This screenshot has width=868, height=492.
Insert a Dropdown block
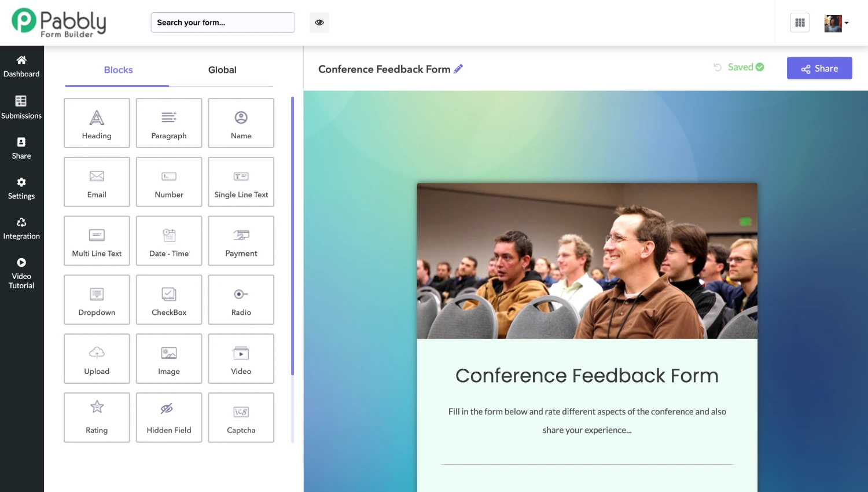pos(97,300)
